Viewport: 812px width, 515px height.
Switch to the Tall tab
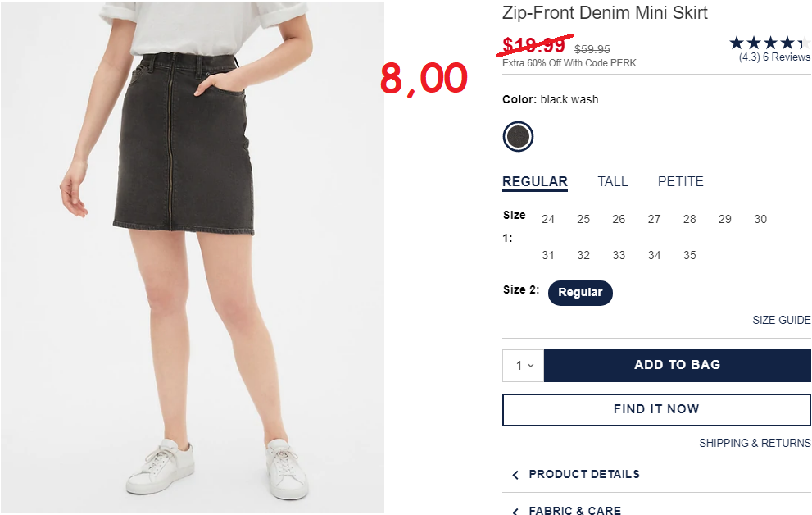coord(613,182)
